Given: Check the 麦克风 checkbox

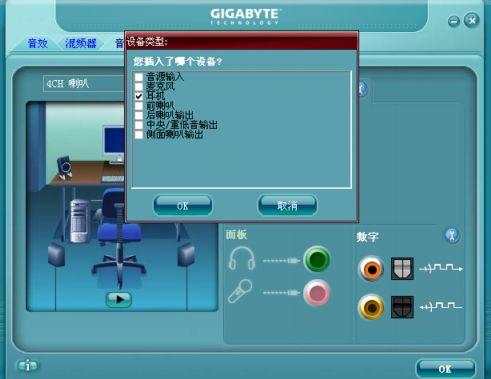Looking at the screenshot, I should [x=139, y=87].
